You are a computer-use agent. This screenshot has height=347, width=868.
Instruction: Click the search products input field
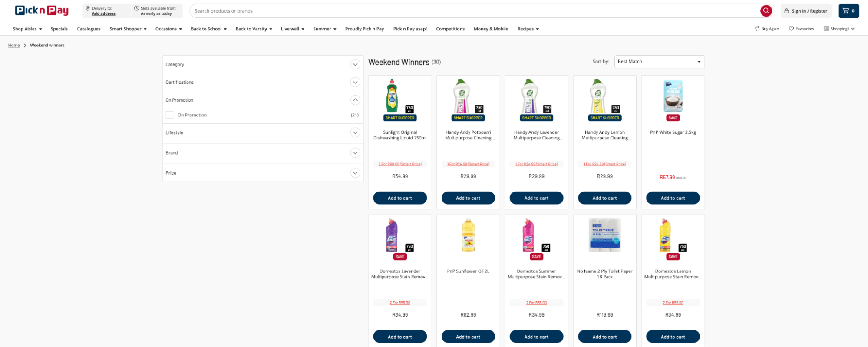tap(473, 11)
